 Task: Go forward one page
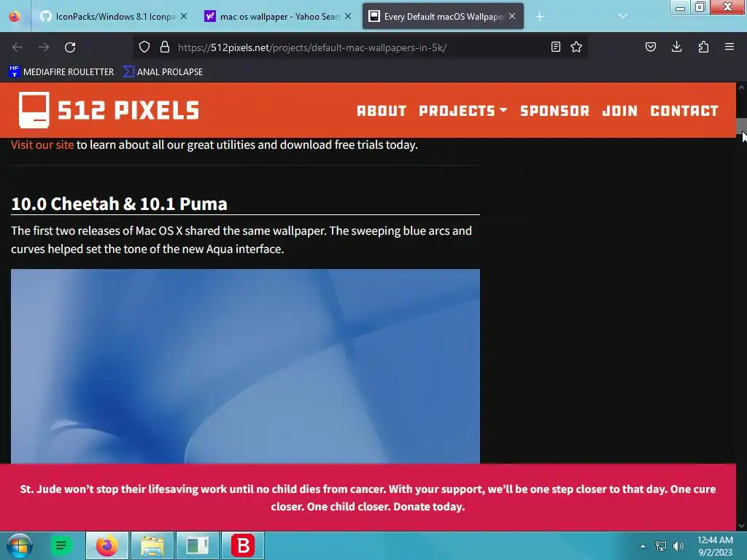[44, 47]
